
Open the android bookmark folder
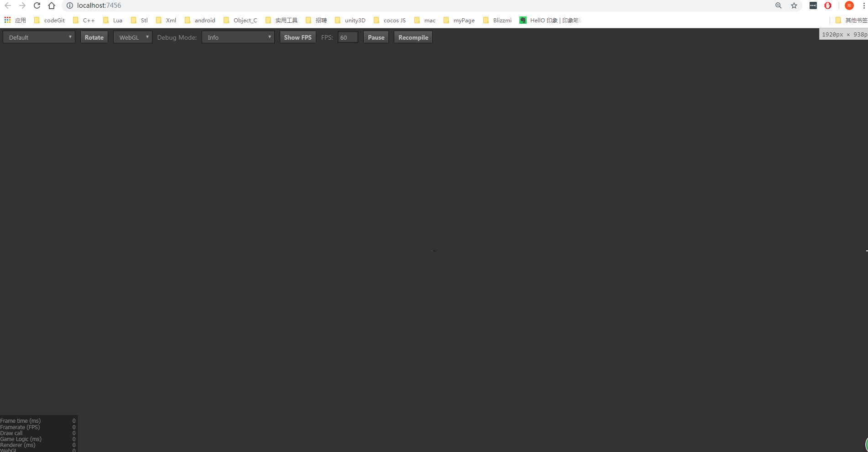[200, 20]
